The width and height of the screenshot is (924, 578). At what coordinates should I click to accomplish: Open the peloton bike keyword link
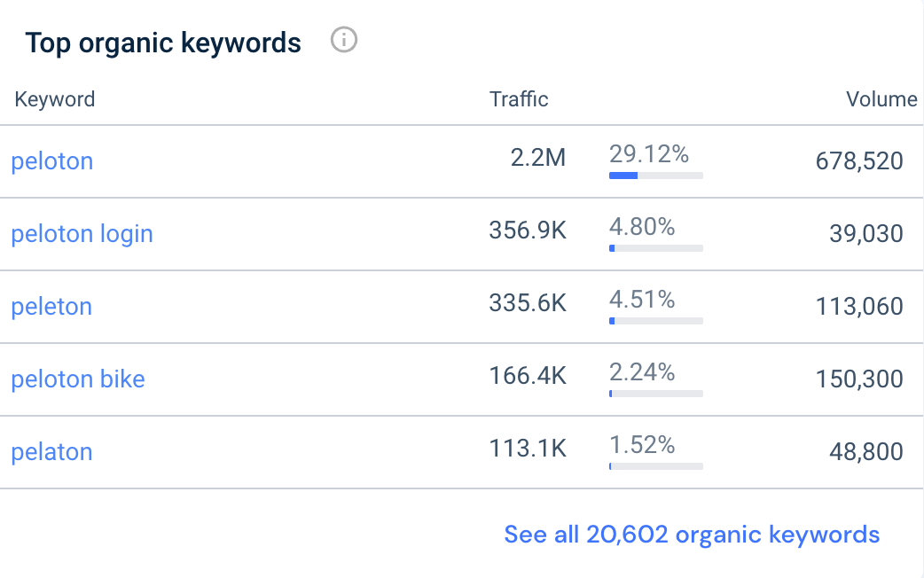pyautogui.click(x=78, y=379)
